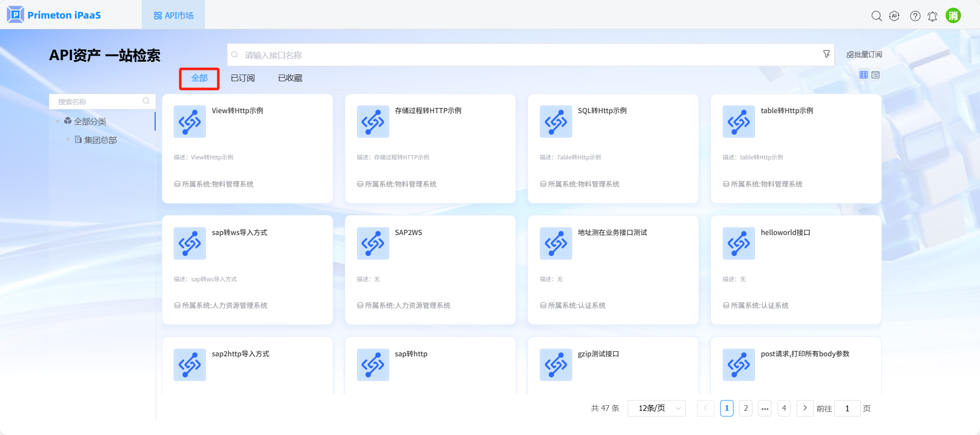Click the View转Http示例 API icon

coord(190,122)
